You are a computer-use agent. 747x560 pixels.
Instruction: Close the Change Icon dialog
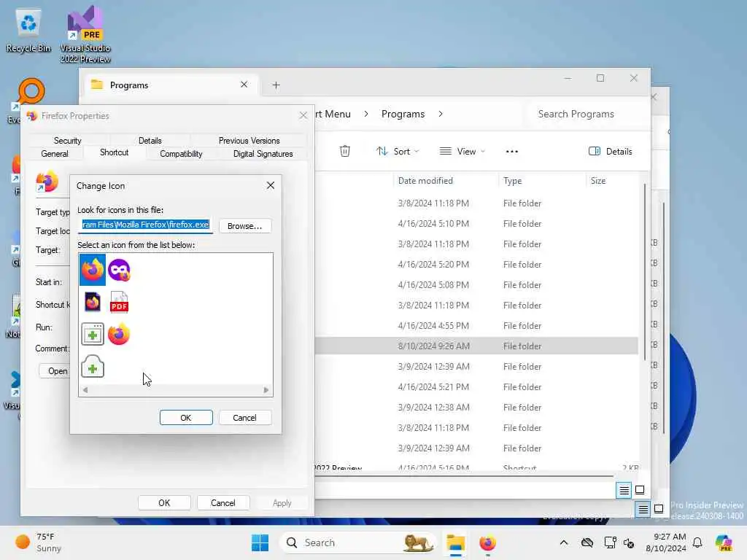[271, 185]
